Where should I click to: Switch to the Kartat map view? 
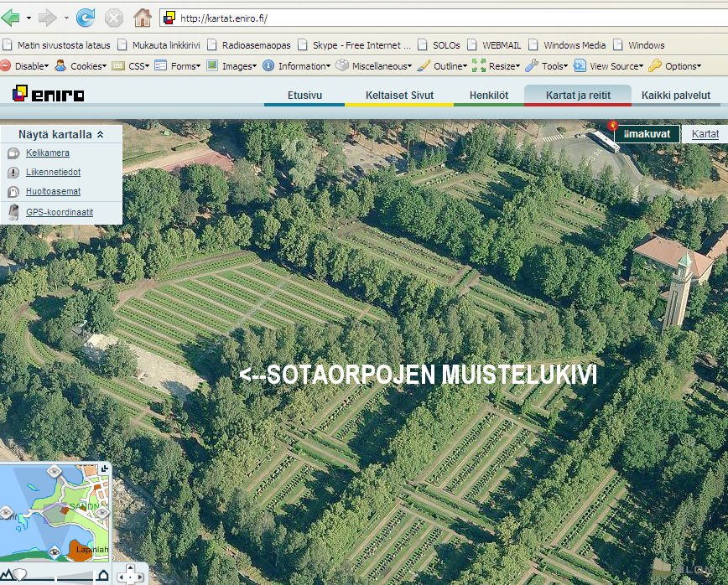tap(705, 134)
